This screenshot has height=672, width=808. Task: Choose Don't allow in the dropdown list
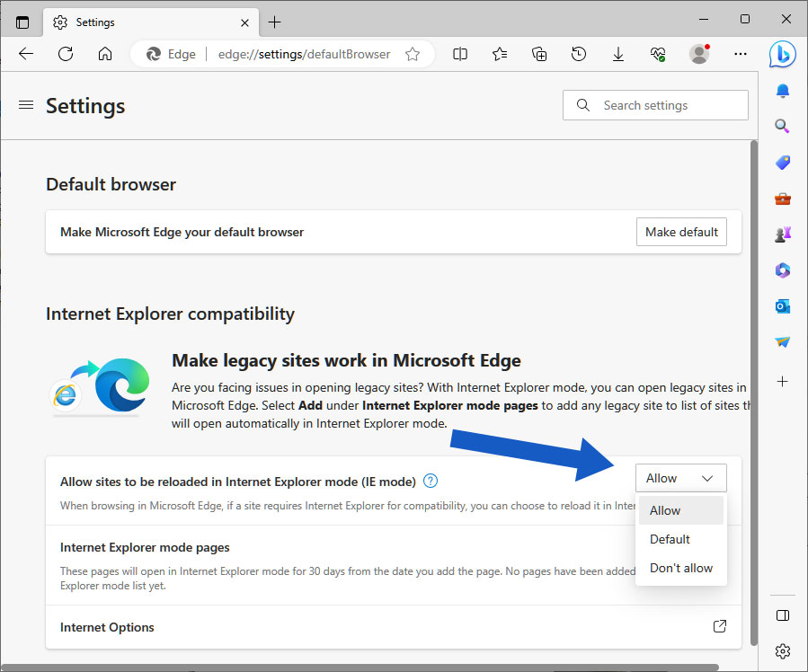tap(680, 568)
